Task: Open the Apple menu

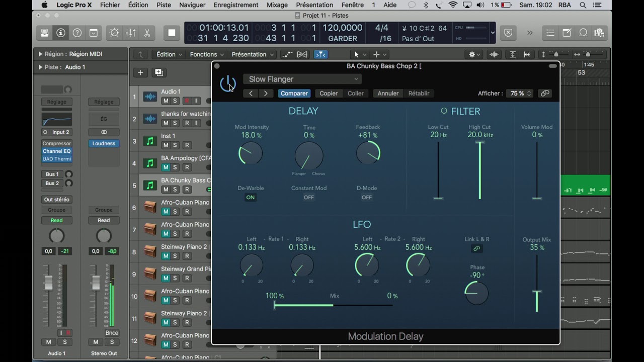Action: (x=44, y=5)
